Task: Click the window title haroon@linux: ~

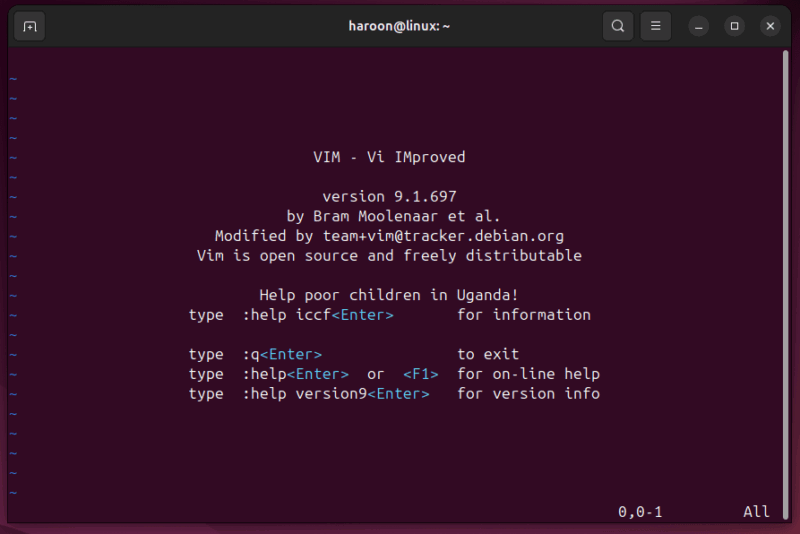Action: pyautogui.click(x=399, y=26)
